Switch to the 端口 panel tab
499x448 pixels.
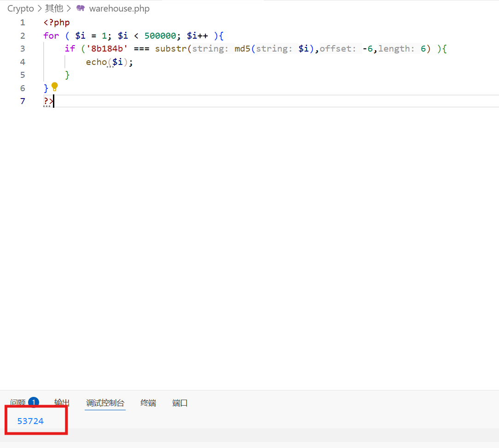[x=180, y=403]
